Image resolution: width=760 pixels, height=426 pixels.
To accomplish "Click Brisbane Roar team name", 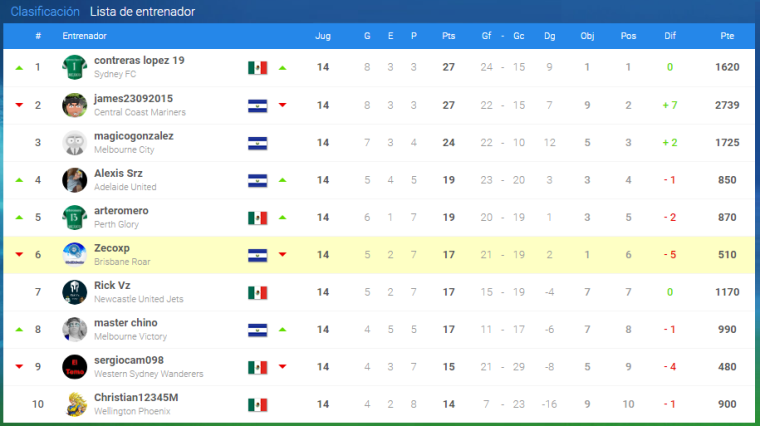I will point(122,262).
